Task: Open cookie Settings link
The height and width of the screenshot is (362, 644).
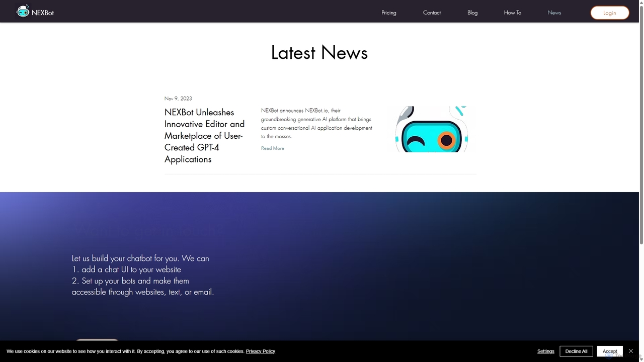Action: pyautogui.click(x=546, y=351)
